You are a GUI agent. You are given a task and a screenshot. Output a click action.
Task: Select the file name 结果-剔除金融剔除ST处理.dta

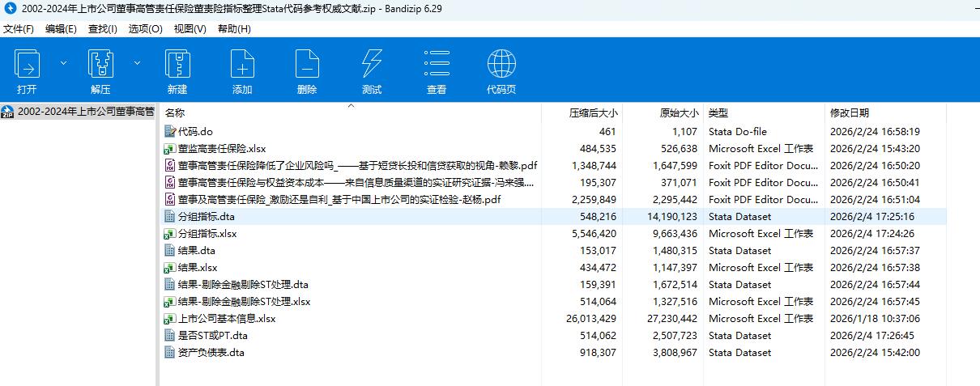(243, 284)
